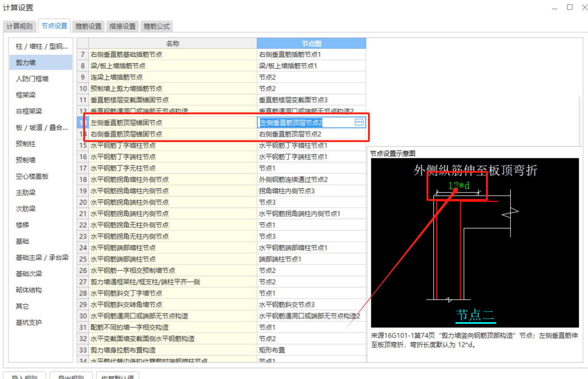Select 基础主梁 / 承台梁 category
Screen dimensions: 588x379
[x=41, y=257]
